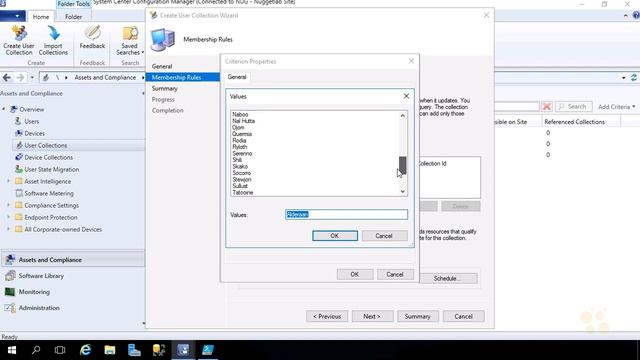Open the Add Criteria dropdown
The width and height of the screenshot is (640, 360).
(x=616, y=107)
